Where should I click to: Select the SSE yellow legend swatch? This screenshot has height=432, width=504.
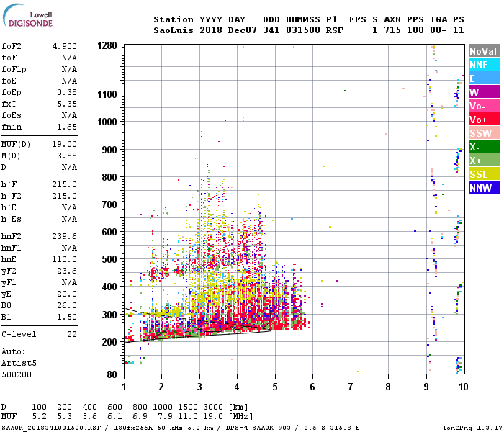click(484, 174)
